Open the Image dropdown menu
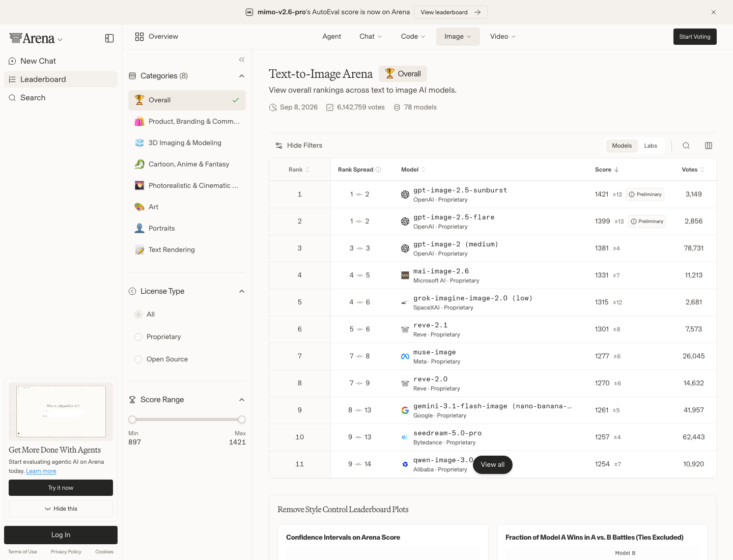The image size is (733, 560). (458, 37)
